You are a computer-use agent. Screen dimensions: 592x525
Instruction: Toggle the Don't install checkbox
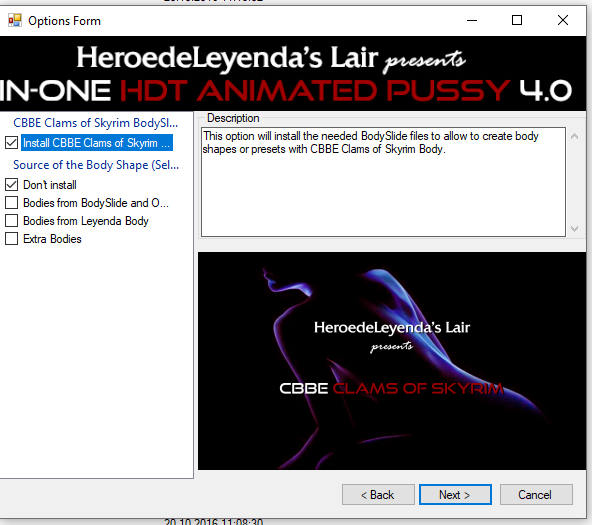click(11, 185)
